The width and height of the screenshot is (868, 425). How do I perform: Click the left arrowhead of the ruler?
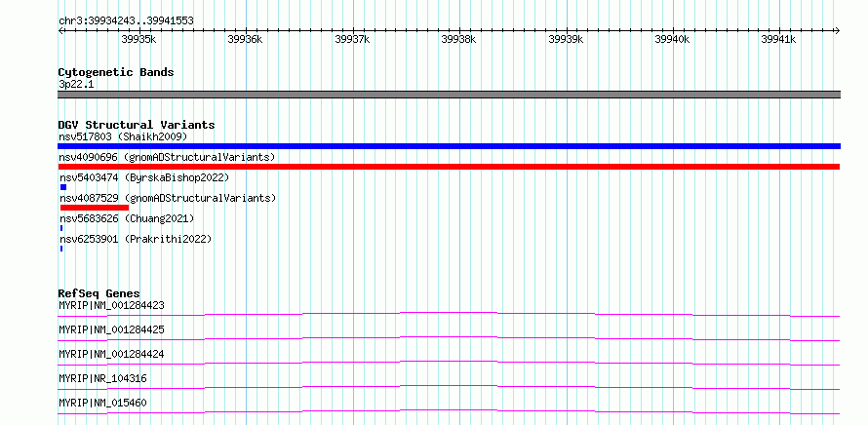point(60,30)
